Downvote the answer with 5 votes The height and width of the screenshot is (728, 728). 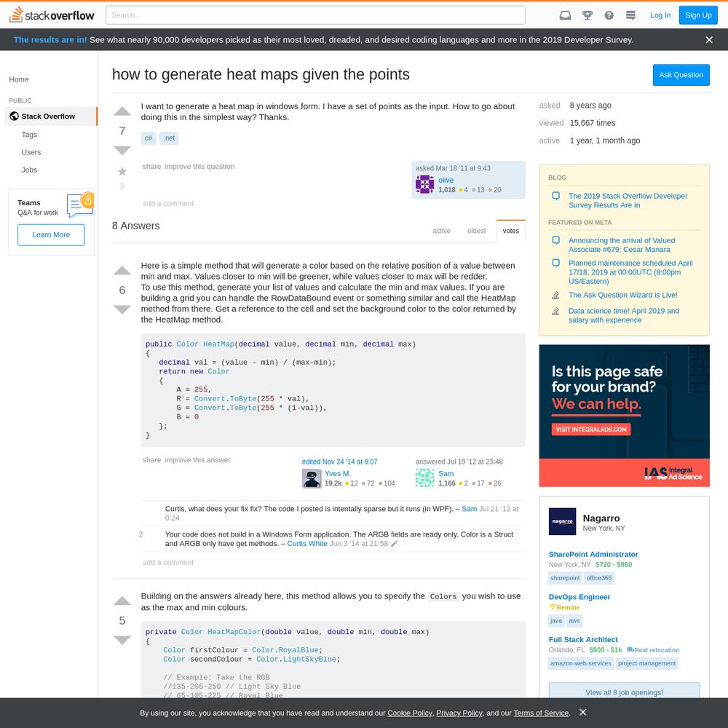pos(122,640)
